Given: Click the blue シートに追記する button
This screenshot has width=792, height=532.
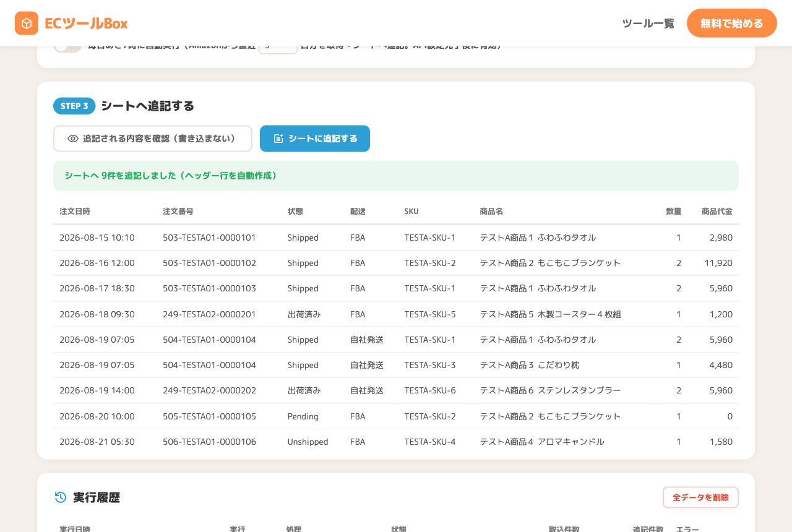Looking at the screenshot, I should click(x=315, y=139).
